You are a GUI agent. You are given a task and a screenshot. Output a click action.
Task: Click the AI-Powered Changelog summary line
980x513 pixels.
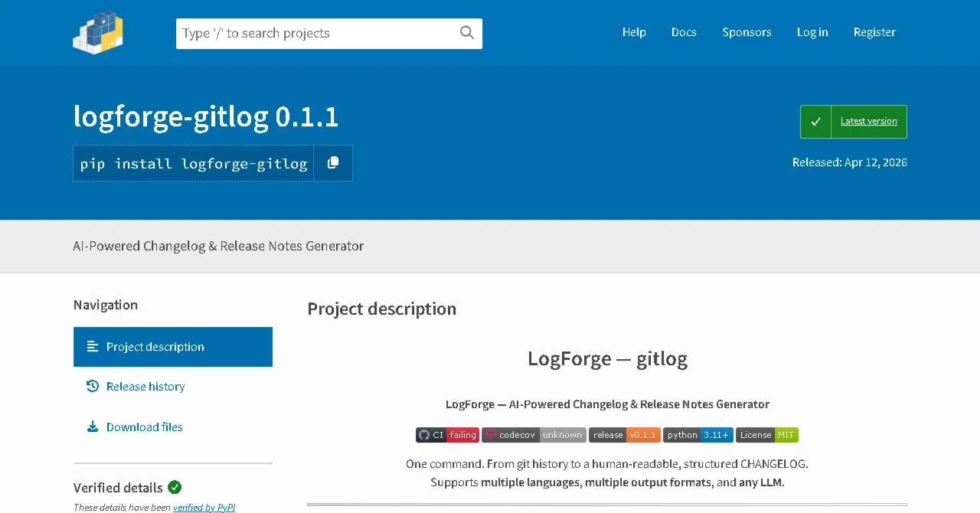click(x=218, y=246)
